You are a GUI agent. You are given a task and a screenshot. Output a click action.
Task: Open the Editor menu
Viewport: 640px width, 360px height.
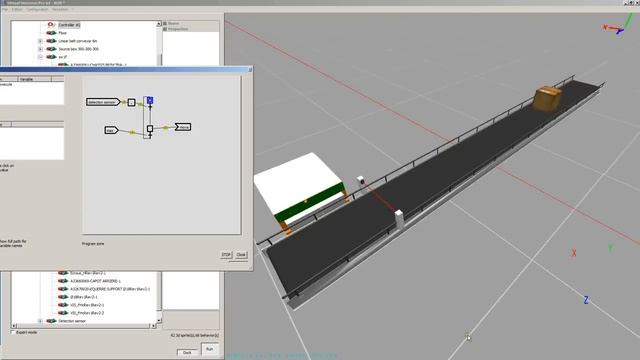coord(17,9)
